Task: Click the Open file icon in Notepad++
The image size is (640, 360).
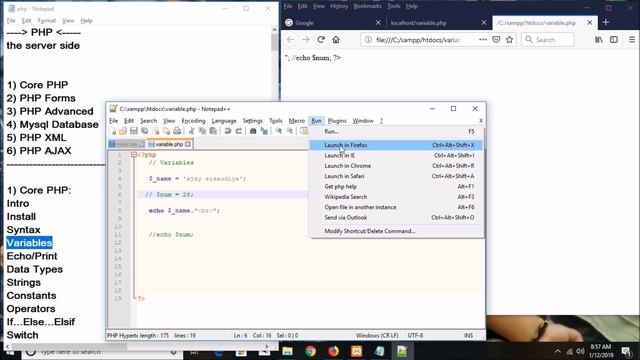Action: pos(123,131)
